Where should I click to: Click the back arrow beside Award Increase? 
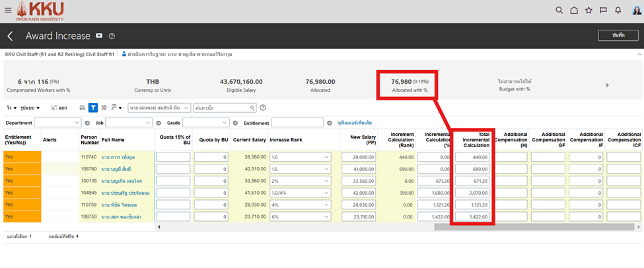pyautogui.click(x=11, y=36)
